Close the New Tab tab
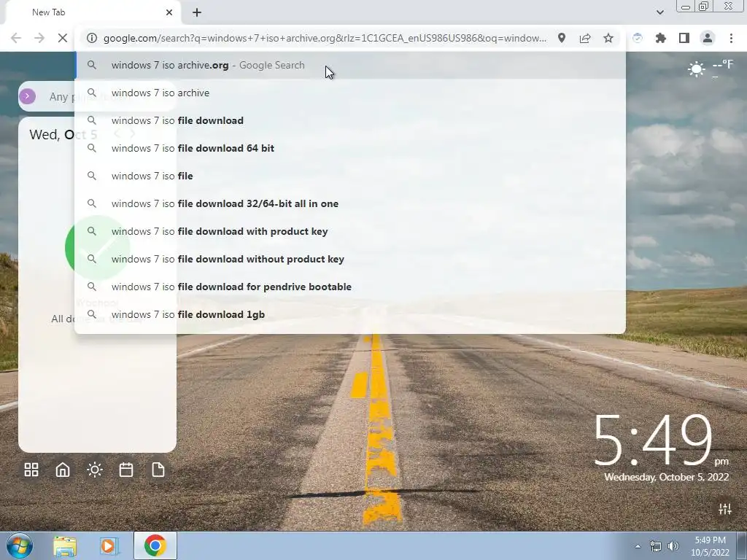Image resolution: width=747 pixels, height=560 pixels. [x=169, y=12]
